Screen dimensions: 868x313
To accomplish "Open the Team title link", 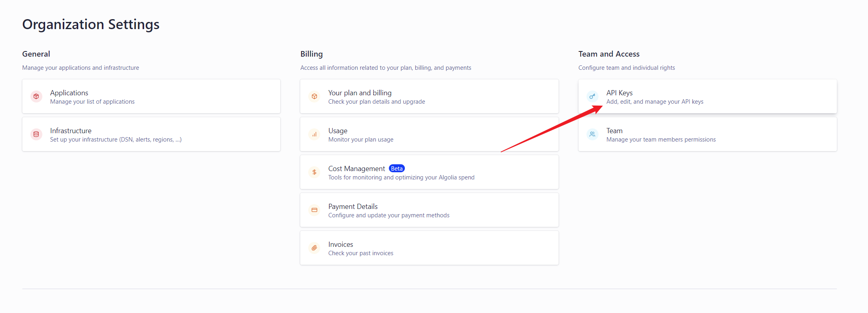I will pyautogui.click(x=614, y=131).
